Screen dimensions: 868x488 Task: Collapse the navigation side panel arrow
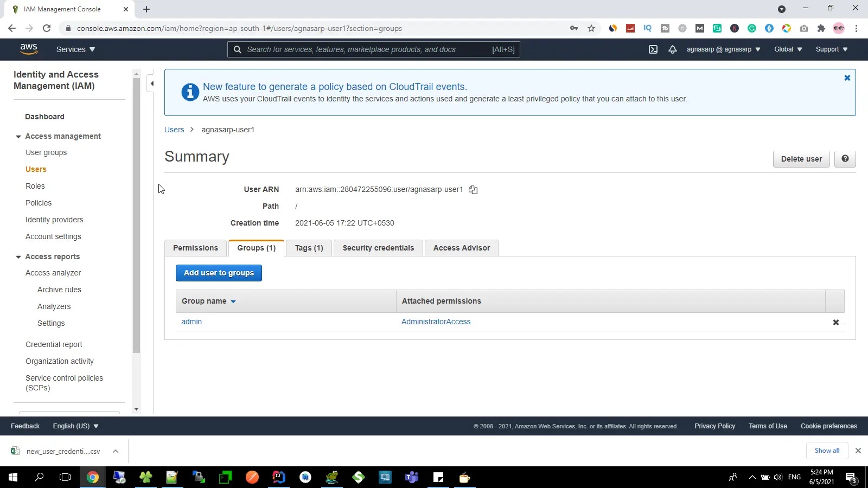pyautogui.click(x=152, y=84)
